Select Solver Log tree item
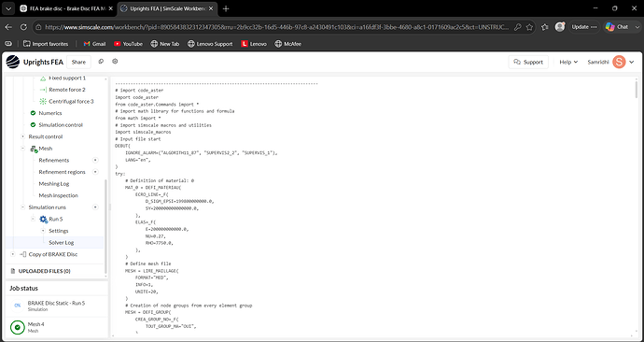Viewport: 644px width, 342px height. [x=62, y=243]
